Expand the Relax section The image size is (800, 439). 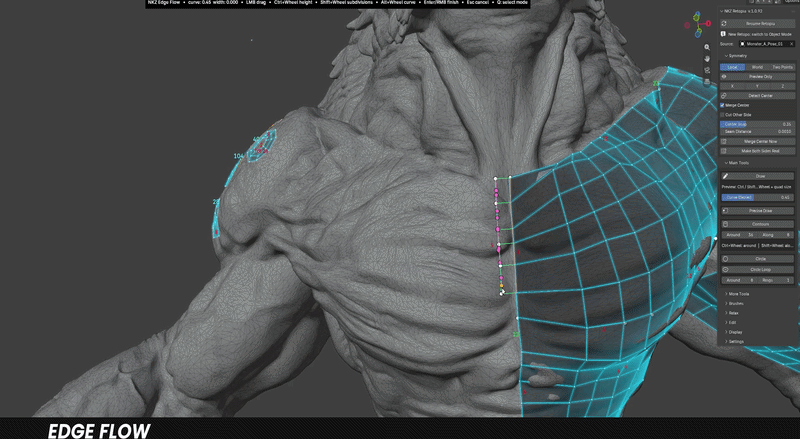coord(732,313)
